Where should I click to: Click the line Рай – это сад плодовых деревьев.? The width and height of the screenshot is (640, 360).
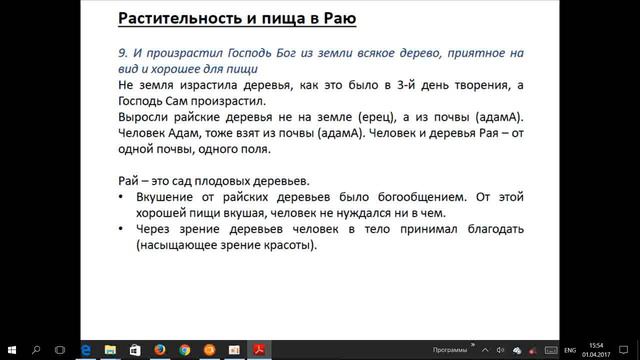(x=214, y=181)
